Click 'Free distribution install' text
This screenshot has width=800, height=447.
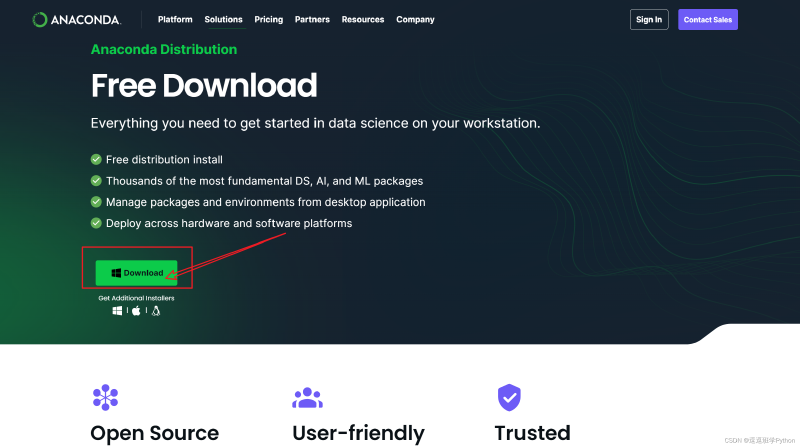point(164,160)
